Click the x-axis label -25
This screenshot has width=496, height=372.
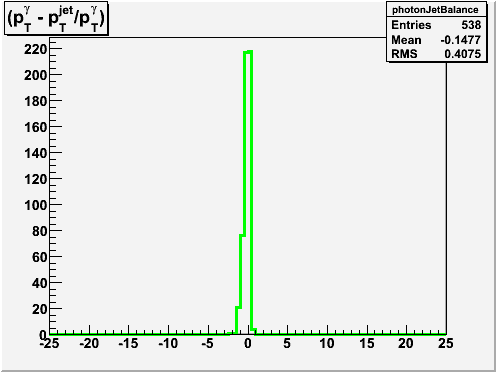tap(49, 343)
